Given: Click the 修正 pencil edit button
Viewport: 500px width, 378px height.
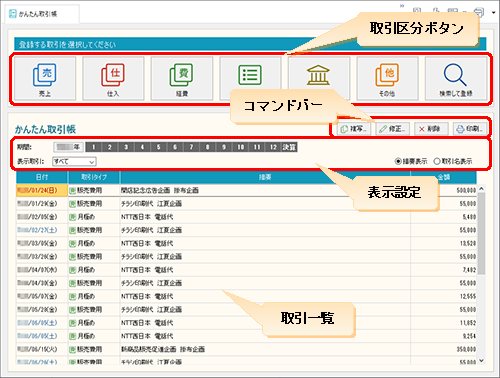Looking at the screenshot, I should pos(392,129).
